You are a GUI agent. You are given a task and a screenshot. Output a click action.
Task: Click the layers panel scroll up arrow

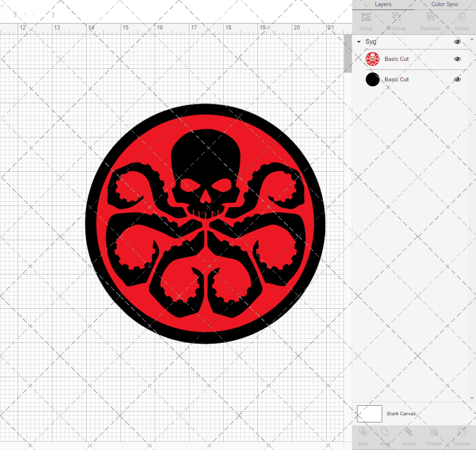point(471,39)
